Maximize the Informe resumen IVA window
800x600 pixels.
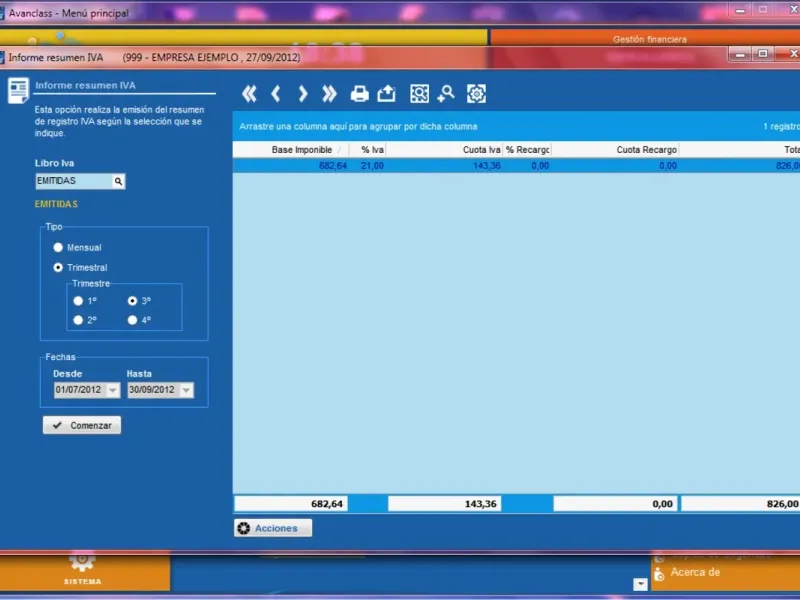coord(763,54)
